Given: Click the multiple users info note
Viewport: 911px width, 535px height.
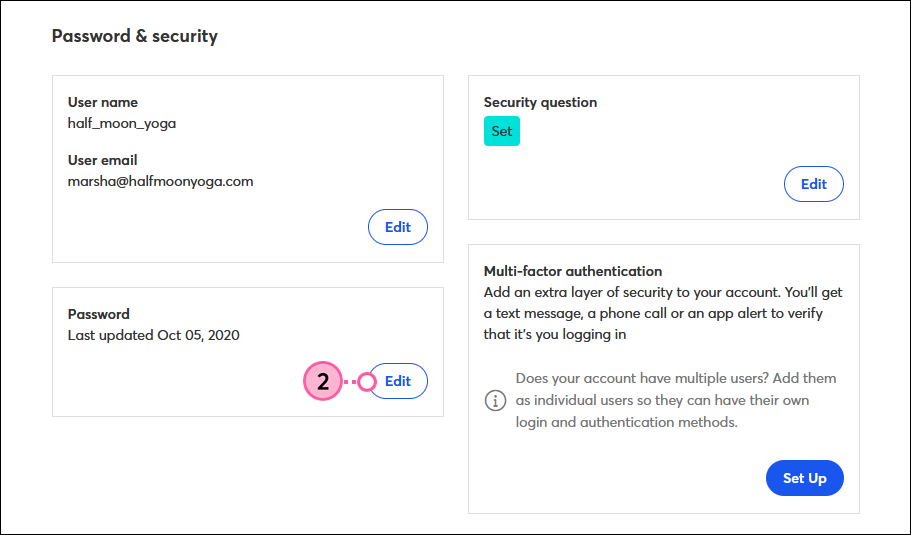Looking at the screenshot, I should 676,400.
